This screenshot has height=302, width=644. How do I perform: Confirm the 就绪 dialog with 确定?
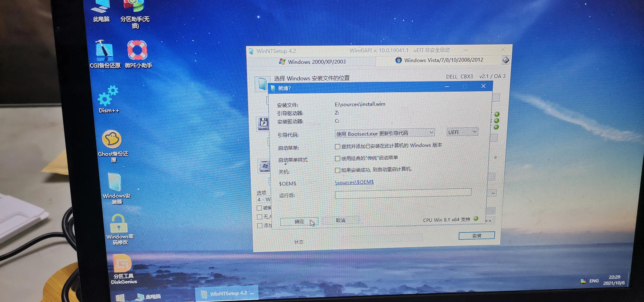(299, 221)
